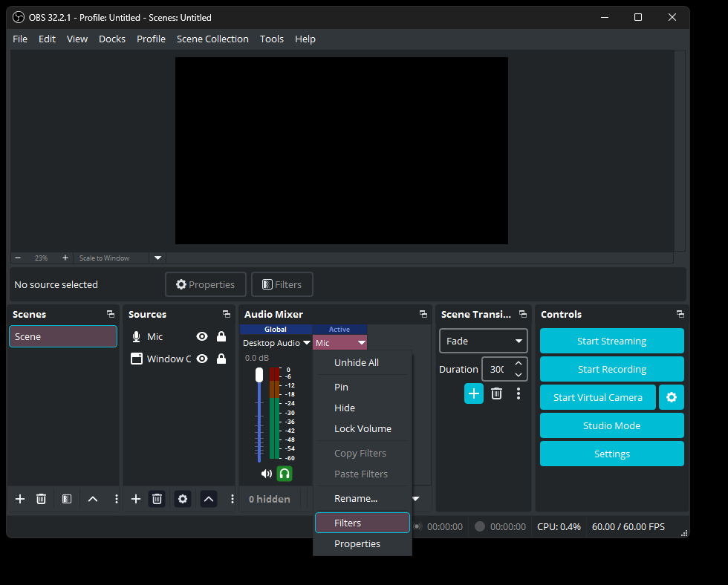Open scene filters icon in Scenes toolbar
This screenshot has height=585, width=728.
tap(67, 499)
